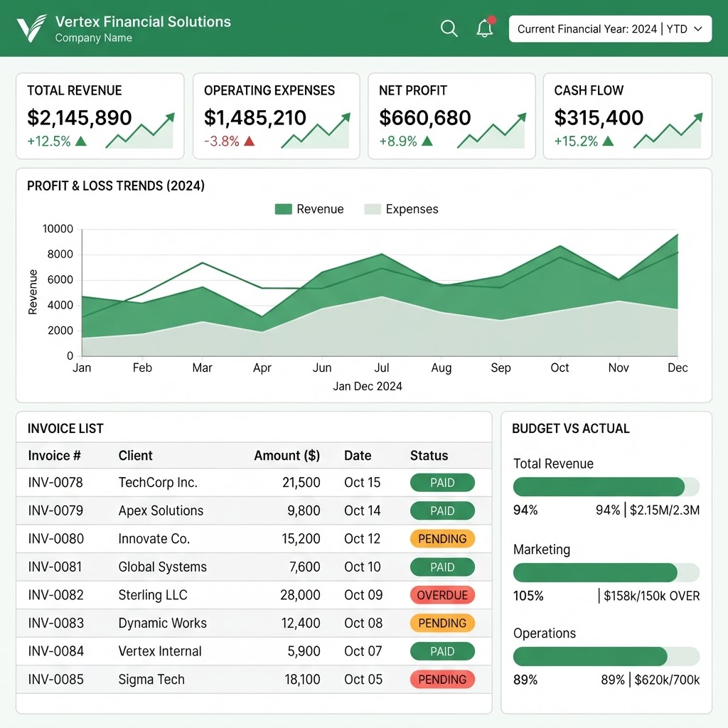Click the $2,145,890 total revenue value
Viewport: 728px width, 728px height.
tap(80, 117)
